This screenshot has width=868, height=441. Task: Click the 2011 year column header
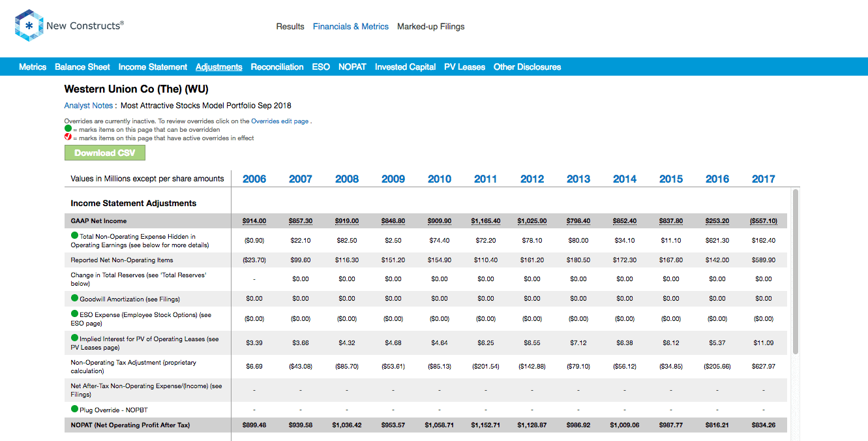[486, 179]
